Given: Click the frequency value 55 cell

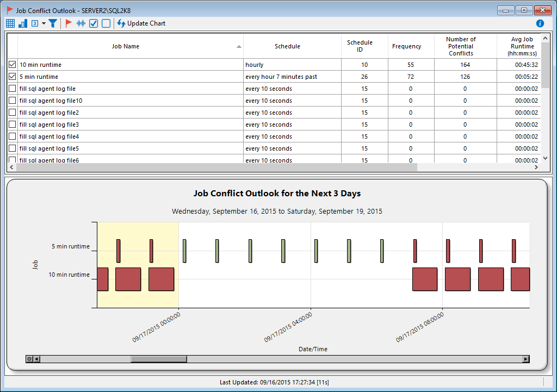Looking at the screenshot, I should coord(411,65).
